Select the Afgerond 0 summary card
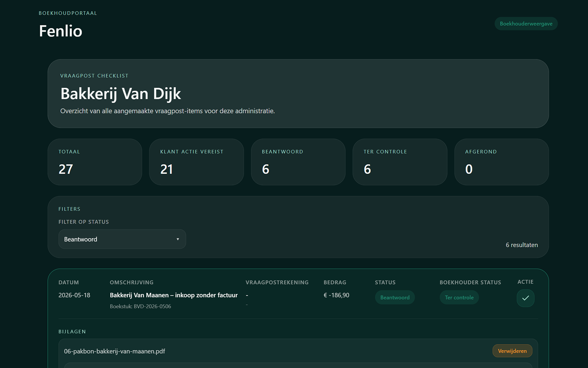The height and width of the screenshot is (368, 588). (502, 162)
